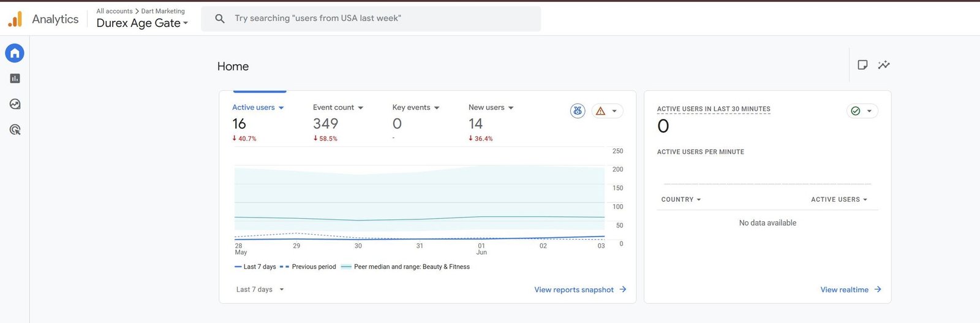980x323 pixels.
Task: Expand arrow next to the warning triangle
Action: (x=614, y=112)
